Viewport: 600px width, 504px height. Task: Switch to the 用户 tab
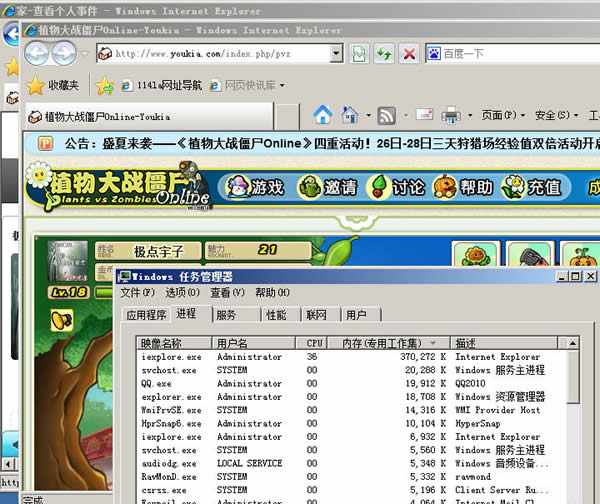(x=361, y=315)
